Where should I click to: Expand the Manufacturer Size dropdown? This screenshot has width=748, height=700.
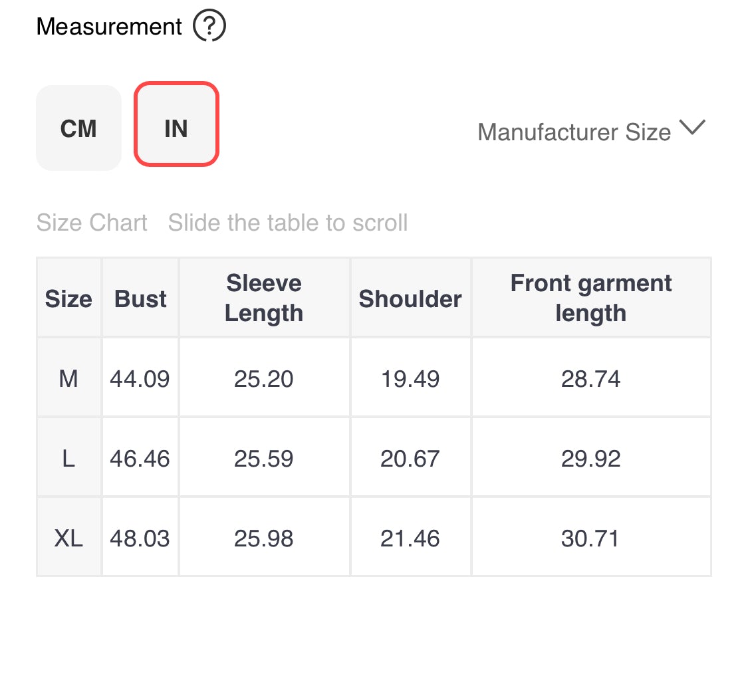coord(591,131)
